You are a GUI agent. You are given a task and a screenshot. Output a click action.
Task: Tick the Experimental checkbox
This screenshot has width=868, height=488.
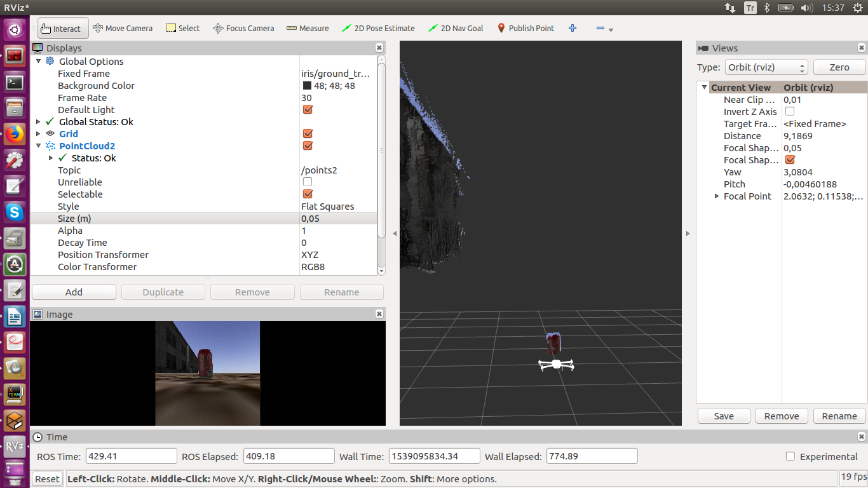click(790, 456)
